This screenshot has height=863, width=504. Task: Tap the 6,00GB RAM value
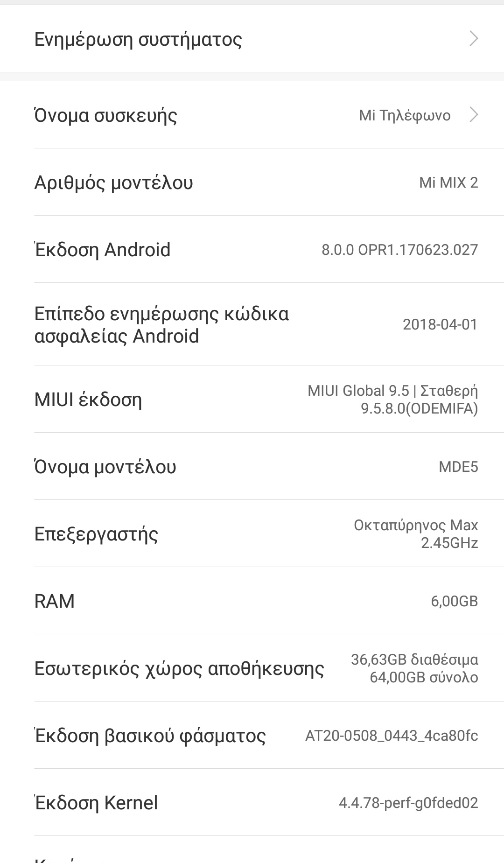454,601
